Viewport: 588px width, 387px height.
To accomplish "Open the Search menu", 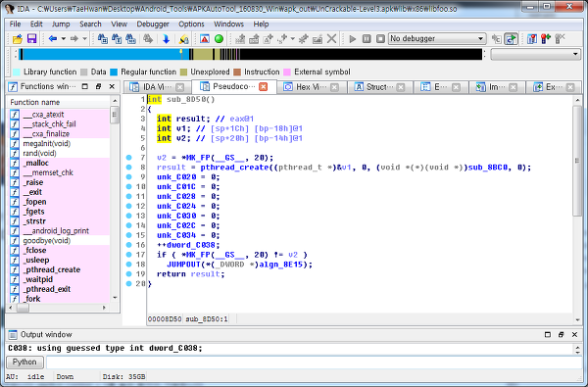I will 90,24.
